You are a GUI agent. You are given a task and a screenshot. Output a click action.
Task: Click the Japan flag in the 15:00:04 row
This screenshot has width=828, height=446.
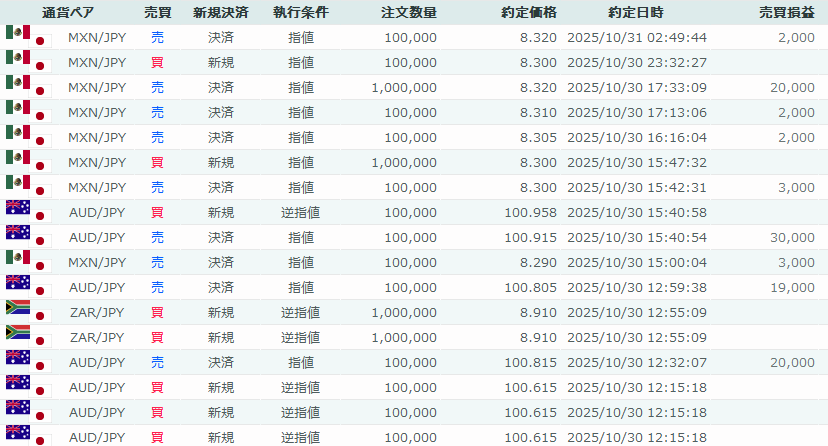tap(42, 266)
